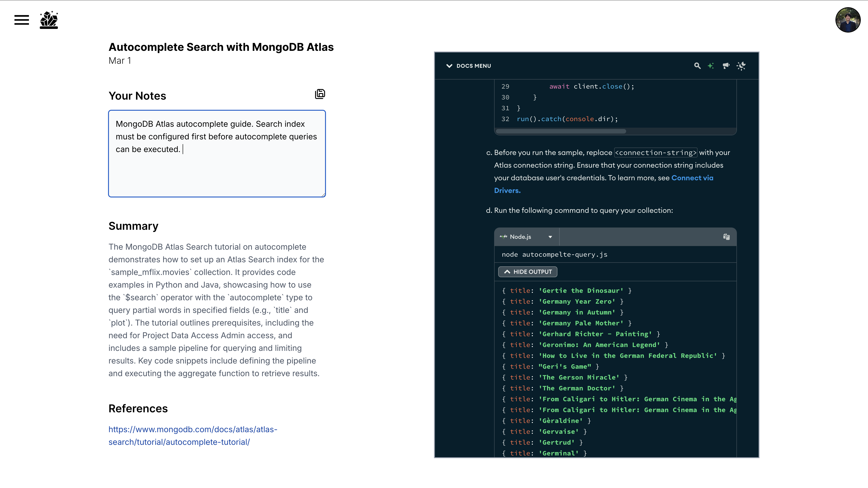Click the code block horizontal scrollbar
The image size is (868, 488).
coord(561,131)
